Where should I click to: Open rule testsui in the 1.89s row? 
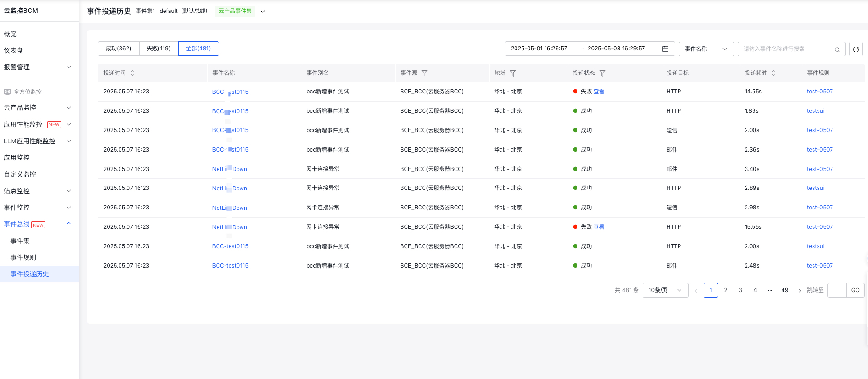pos(815,111)
